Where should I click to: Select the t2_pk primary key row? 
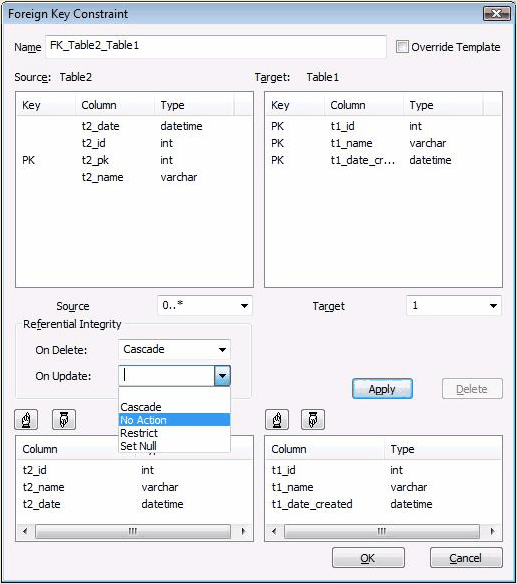coord(134,160)
